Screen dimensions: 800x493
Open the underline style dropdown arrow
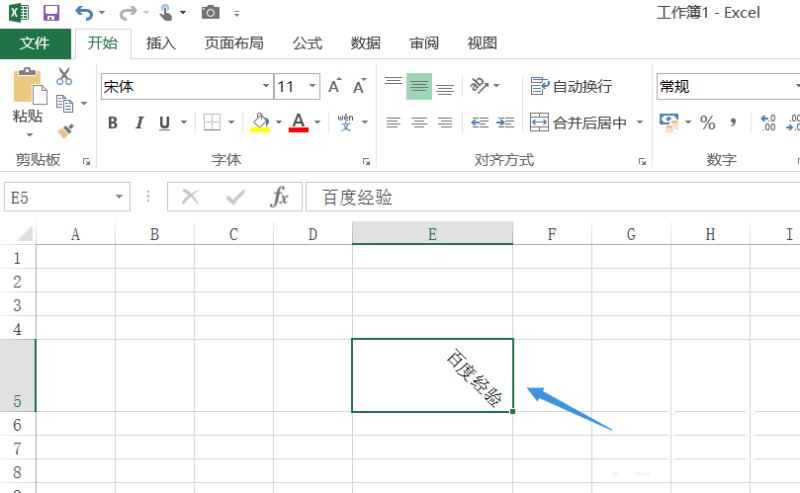[184, 122]
